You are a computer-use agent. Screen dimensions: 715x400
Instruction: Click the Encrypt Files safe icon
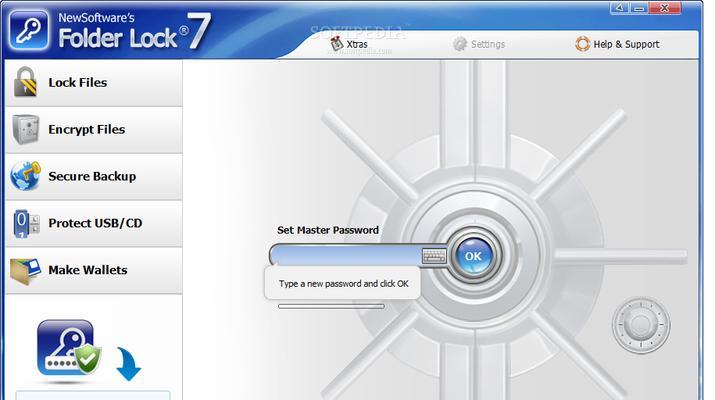pyautogui.click(x=26, y=129)
